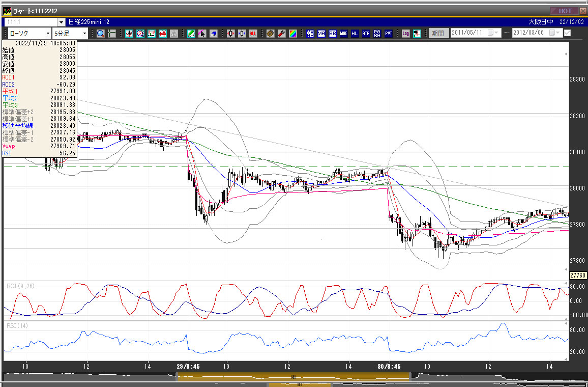
Task: Click the 27760 current price label
Action: click(x=577, y=275)
